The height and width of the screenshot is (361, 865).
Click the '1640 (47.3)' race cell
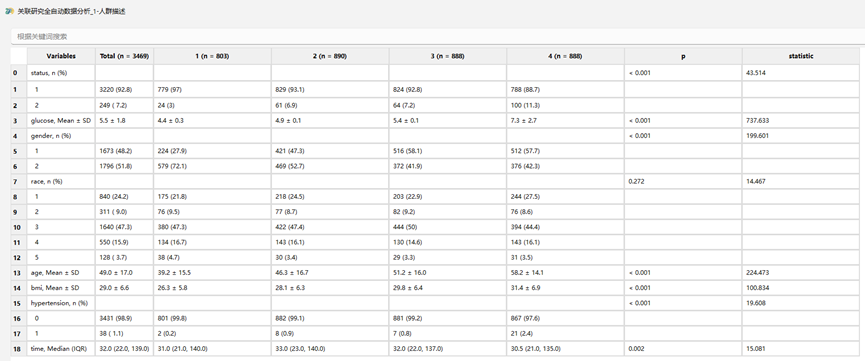click(124, 227)
